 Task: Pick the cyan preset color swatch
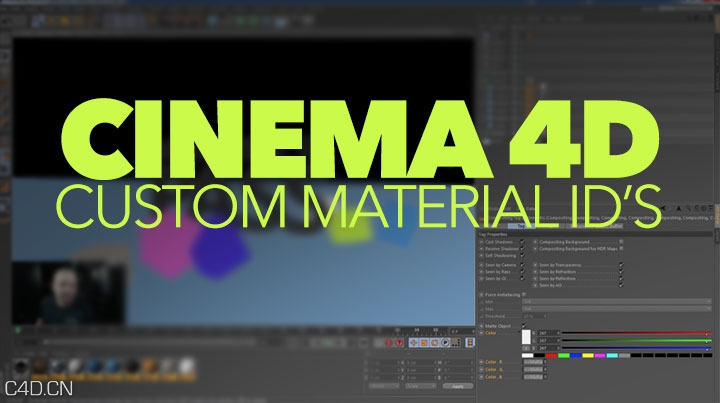coord(612,355)
